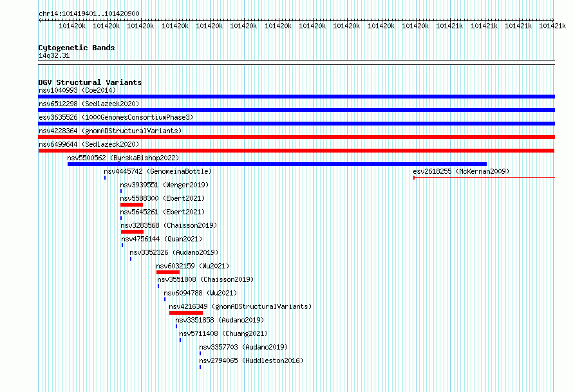This screenshot has width=573, height=392.
Task: Open nsv3351858 (Audano2019) label
Action: click(220, 320)
